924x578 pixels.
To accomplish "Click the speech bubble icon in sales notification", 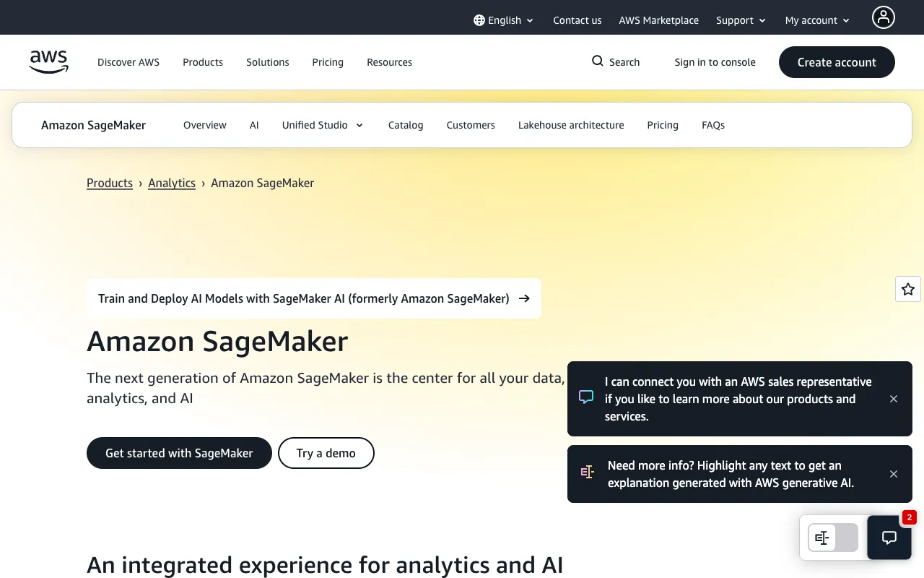I will coord(586,397).
